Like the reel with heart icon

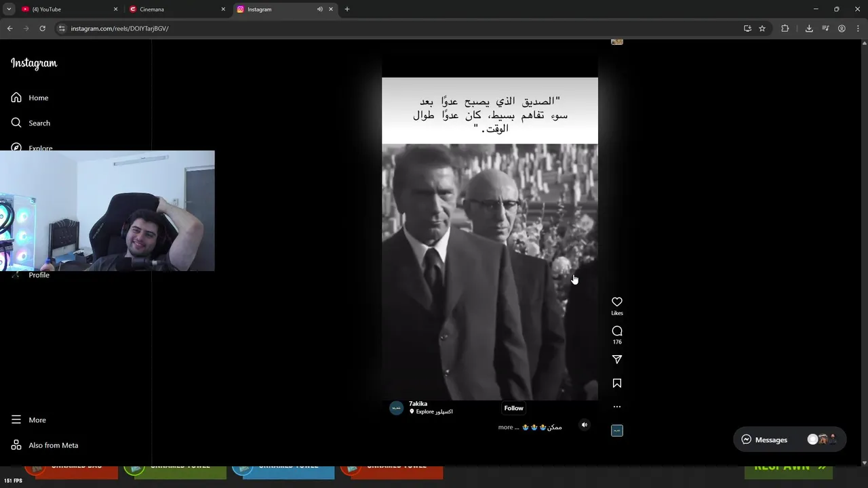617,302
